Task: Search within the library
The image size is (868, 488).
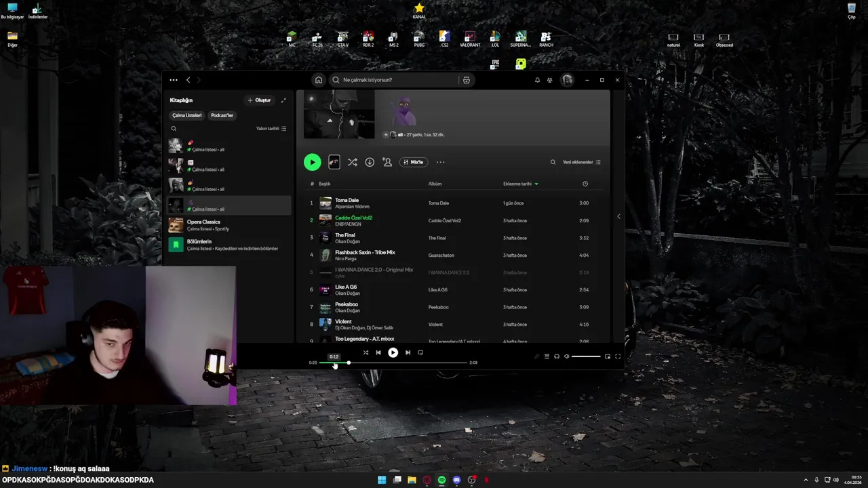Action: click(174, 129)
